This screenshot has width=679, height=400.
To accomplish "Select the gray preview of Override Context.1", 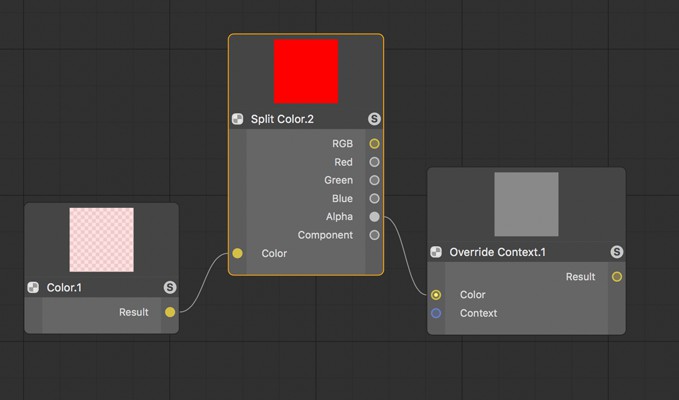I will coord(527,204).
